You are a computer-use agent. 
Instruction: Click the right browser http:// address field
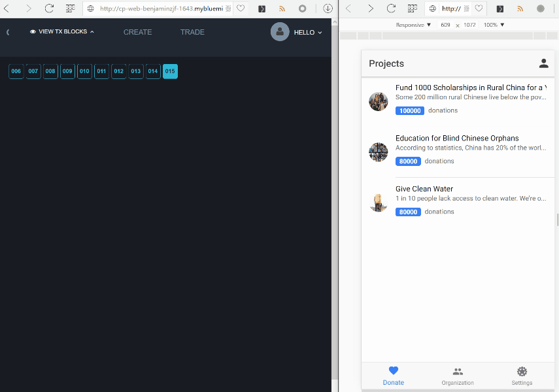[x=451, y=8]
